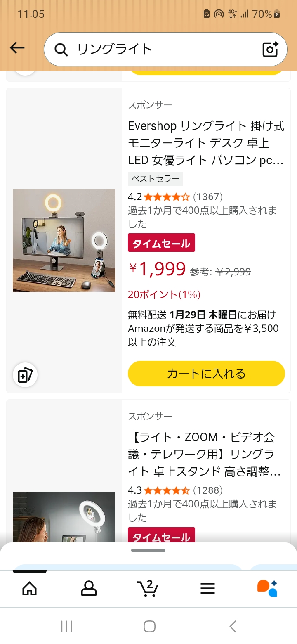Open the shopping cart icon
Image resolution: width=297 pixels, height=644 pixels.
tap(148, 588)
